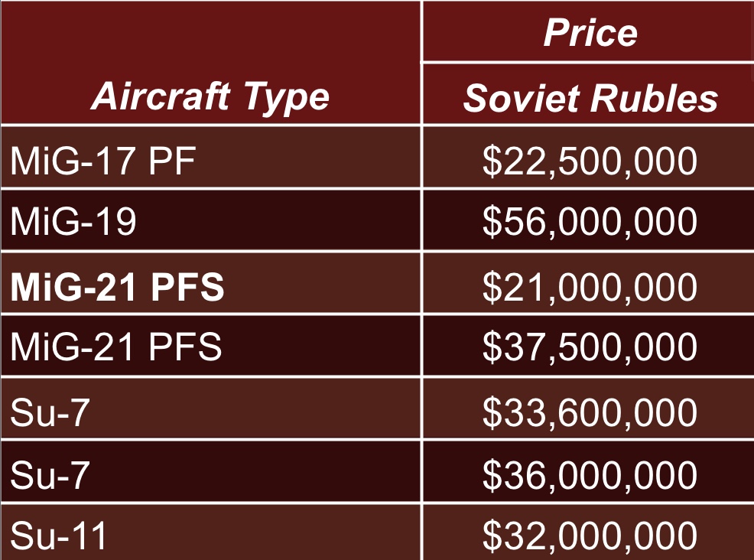Screen dimensions: 754x560
Task: Click the Aircraft Type column header
Action: 210,97
